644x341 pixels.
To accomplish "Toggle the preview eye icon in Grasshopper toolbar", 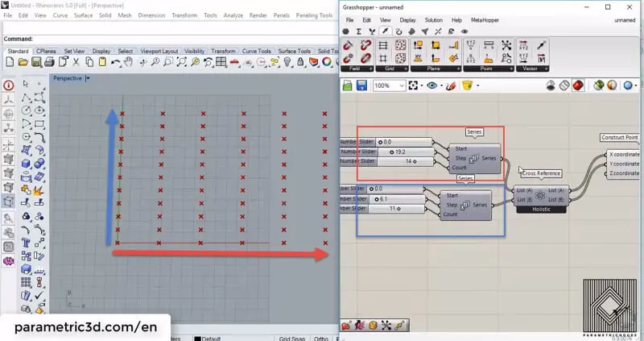I will (432, 85).
